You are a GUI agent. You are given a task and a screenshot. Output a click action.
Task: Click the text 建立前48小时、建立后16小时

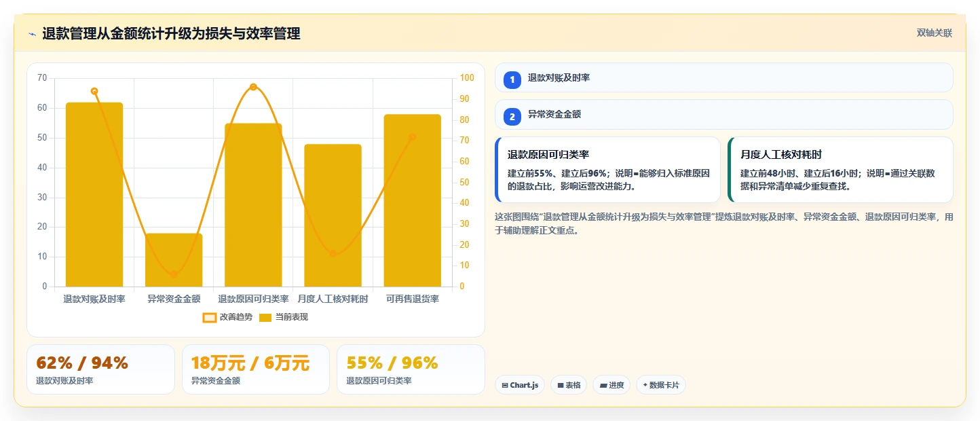coord(800,172)
